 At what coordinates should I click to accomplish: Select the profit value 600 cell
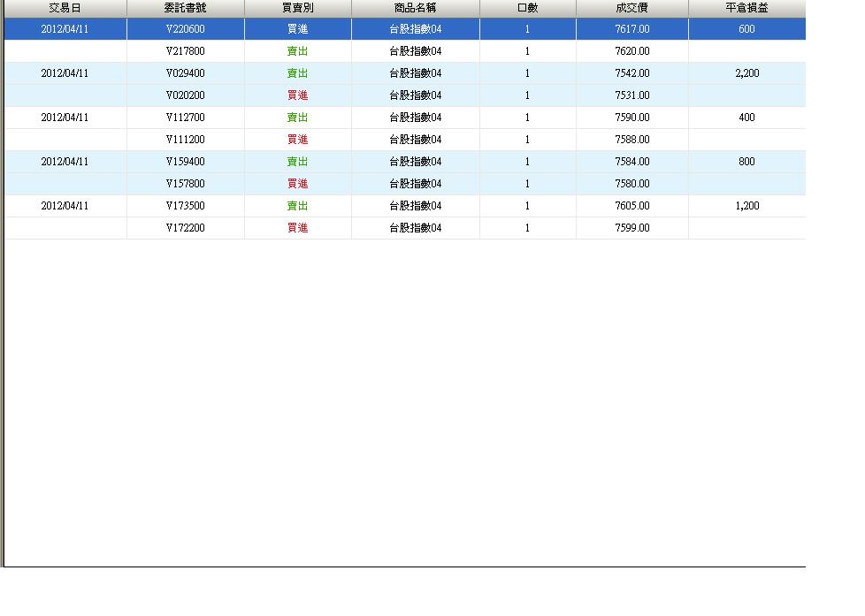click(747, 29)
